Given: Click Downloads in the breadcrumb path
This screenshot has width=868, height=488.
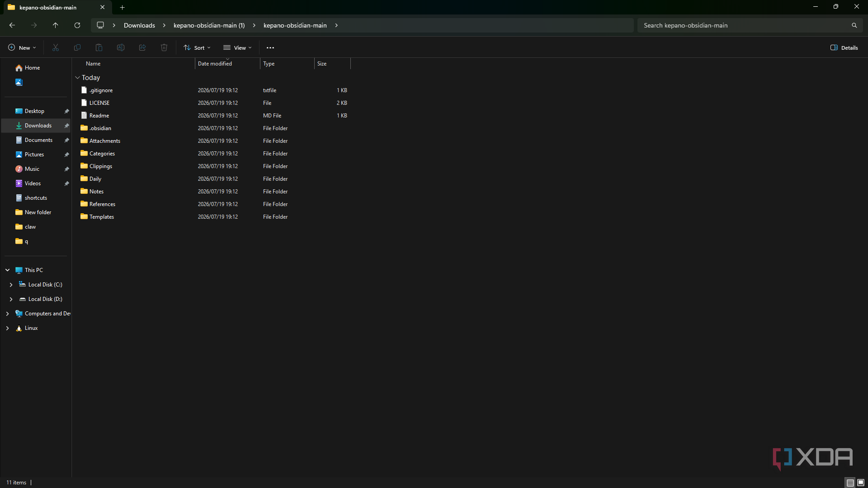Looking at the screenshot, I should [139, 25].
